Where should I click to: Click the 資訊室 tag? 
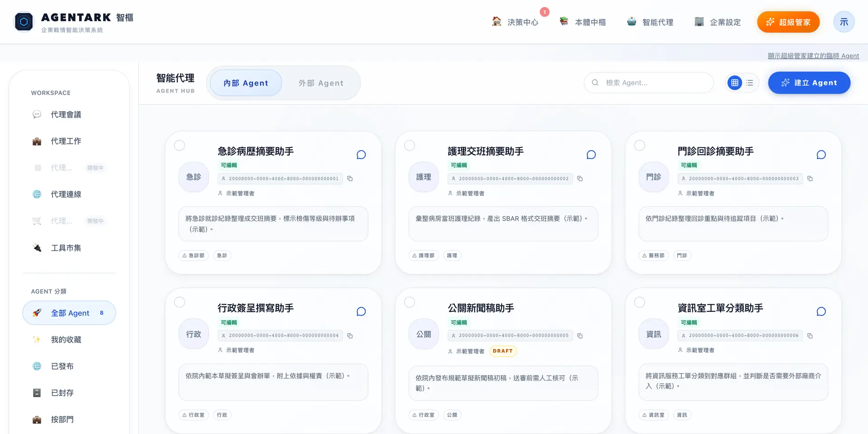click(x=654, y=415)
